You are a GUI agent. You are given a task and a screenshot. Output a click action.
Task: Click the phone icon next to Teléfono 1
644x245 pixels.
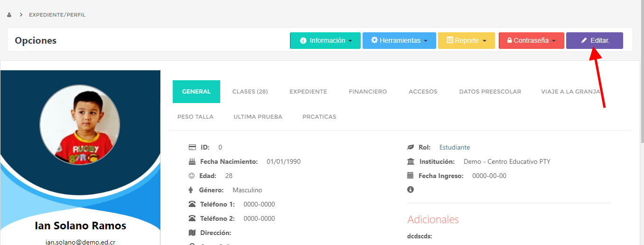(192, 204)
